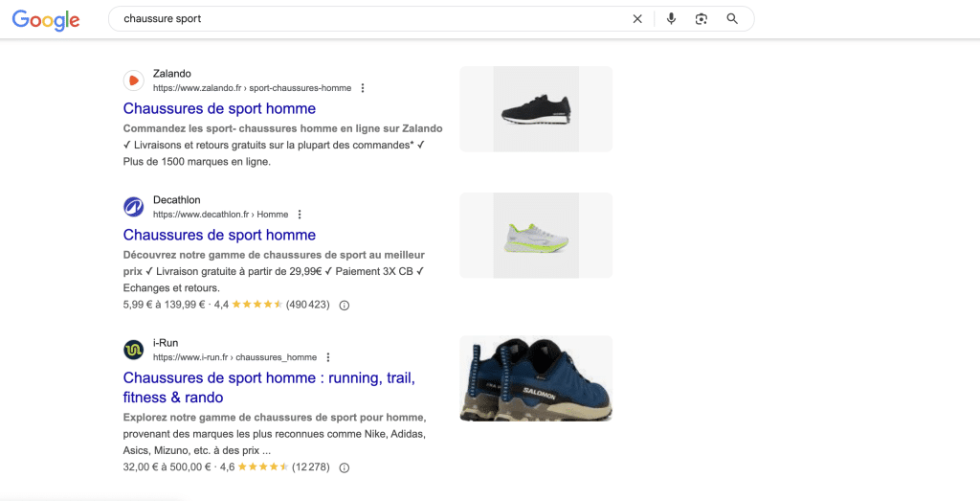Image resolution: width=980 pixels, height=501 pixels.
Task: Click the black sneaker thumbnail from Zalando
Action: point(536,109)
